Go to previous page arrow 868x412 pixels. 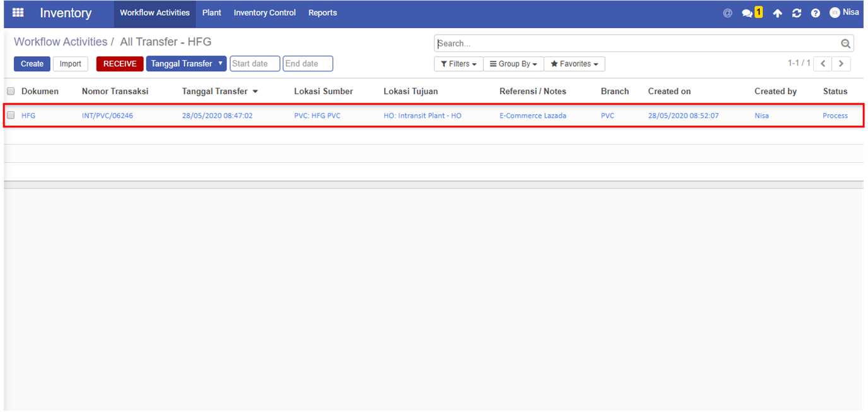pyautogui.click(x=823, y=64)
